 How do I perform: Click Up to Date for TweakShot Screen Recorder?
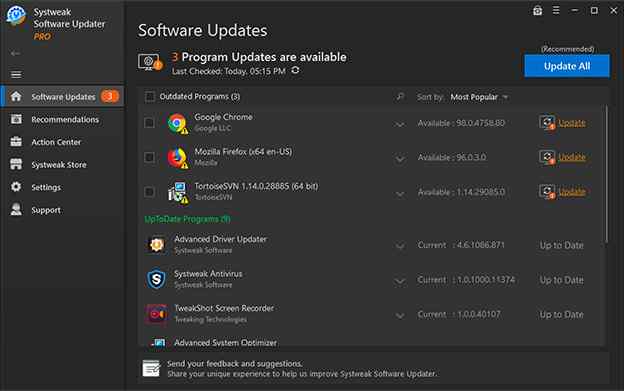click(x=562, y=315)
